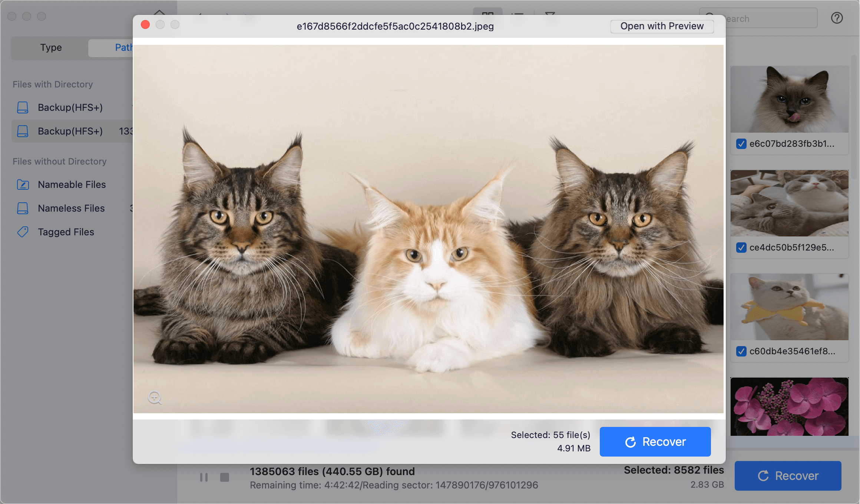
Task: Click the Nameable Files pencil icon
Action: 23,185
